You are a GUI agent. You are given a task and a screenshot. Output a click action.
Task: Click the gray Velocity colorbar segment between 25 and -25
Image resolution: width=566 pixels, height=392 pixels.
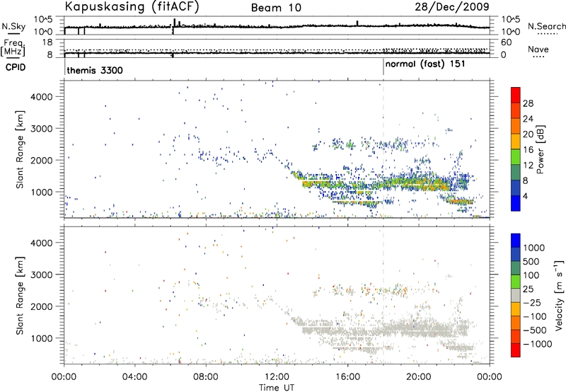point(516,295)
